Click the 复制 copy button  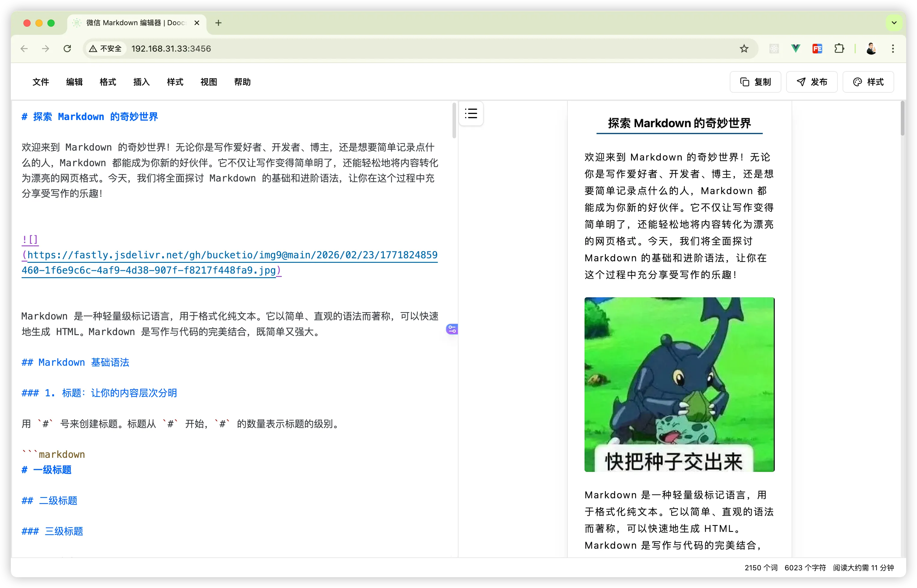[x=755, y=82]
